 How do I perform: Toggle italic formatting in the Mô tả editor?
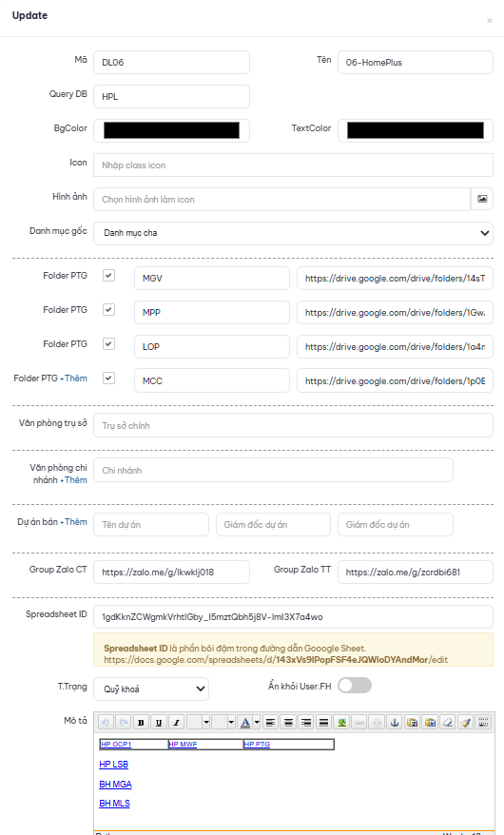(176, 722)
